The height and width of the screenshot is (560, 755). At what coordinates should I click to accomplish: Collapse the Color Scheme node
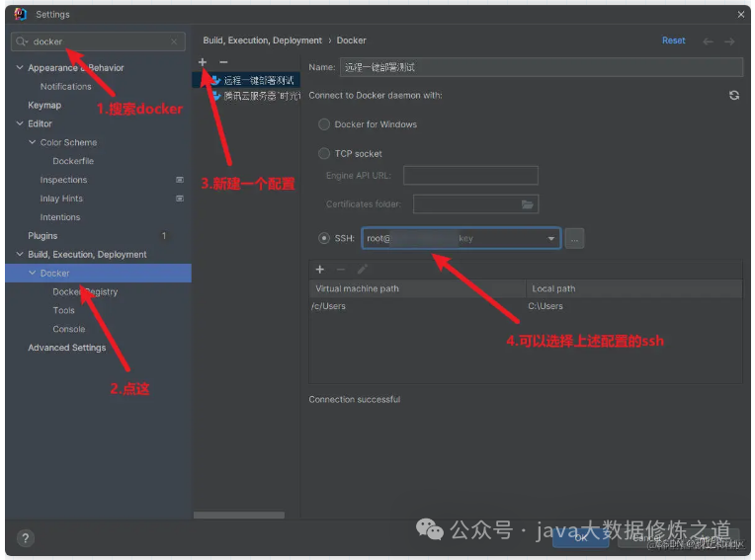[33, 142]
